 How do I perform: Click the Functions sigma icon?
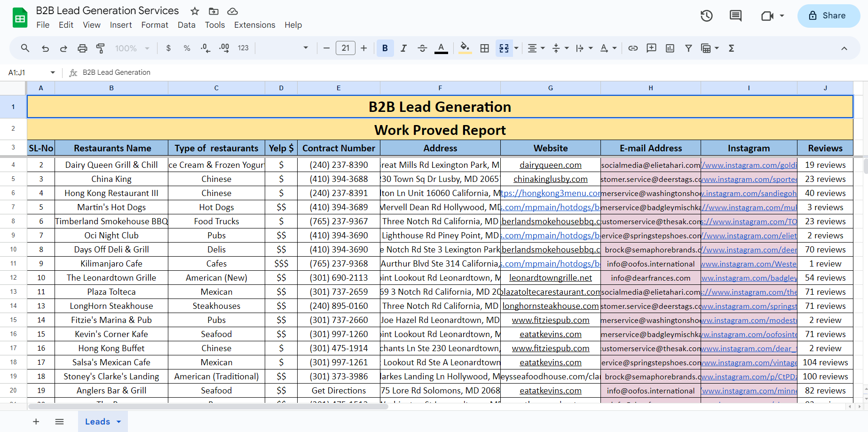pos(731,48)
